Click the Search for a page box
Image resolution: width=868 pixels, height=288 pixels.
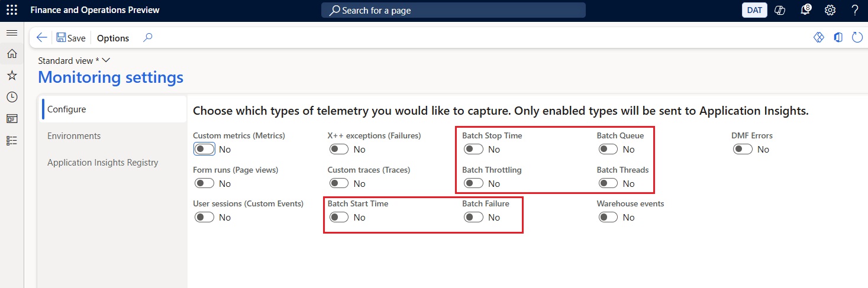tap(453, 10)
